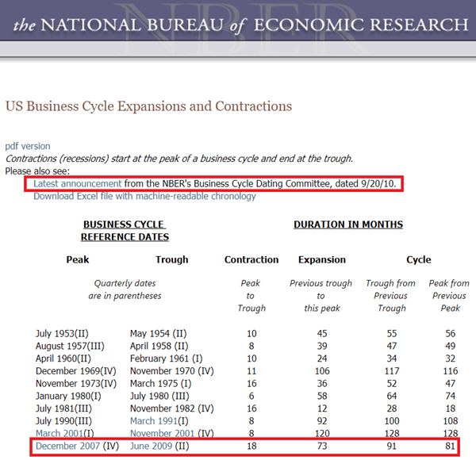Click the BUSINESS CYCLE REFERENCE DATES heading
476x460 pixels.
[125, 231]
